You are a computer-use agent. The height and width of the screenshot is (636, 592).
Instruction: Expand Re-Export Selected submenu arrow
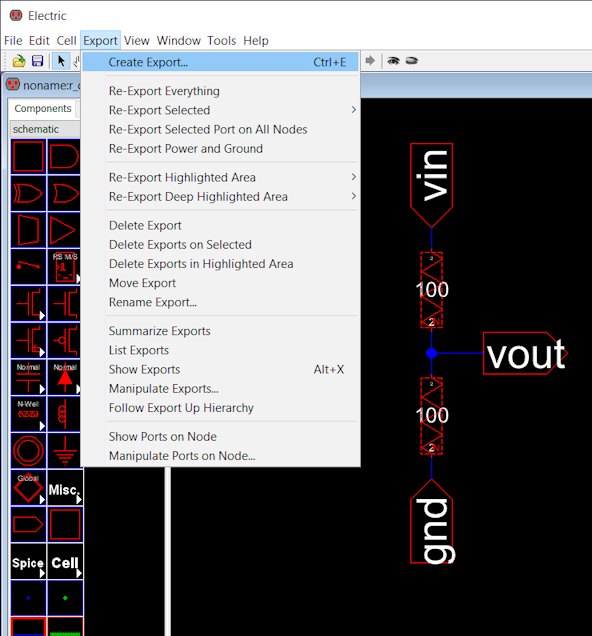click(x=354, y=110)
